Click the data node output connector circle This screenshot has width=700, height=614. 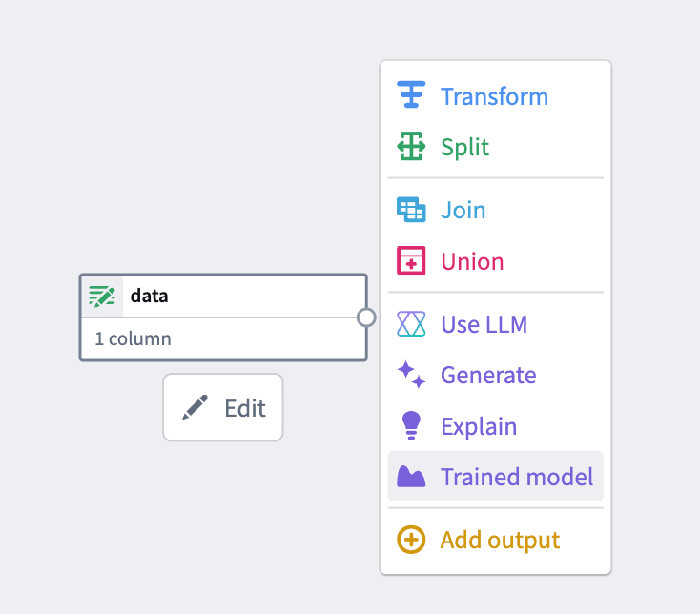click(x=366, y=317)
